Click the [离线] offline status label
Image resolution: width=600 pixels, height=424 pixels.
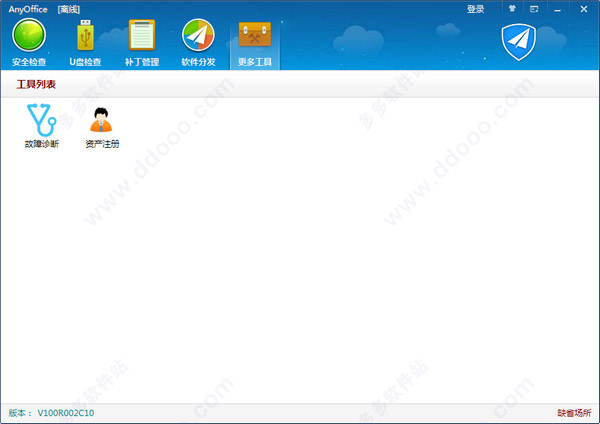tap(69, 10)
